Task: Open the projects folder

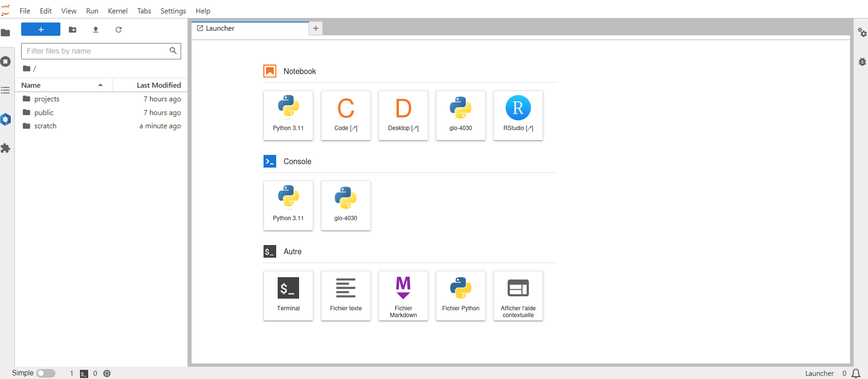Action: [x=47, y=99]
